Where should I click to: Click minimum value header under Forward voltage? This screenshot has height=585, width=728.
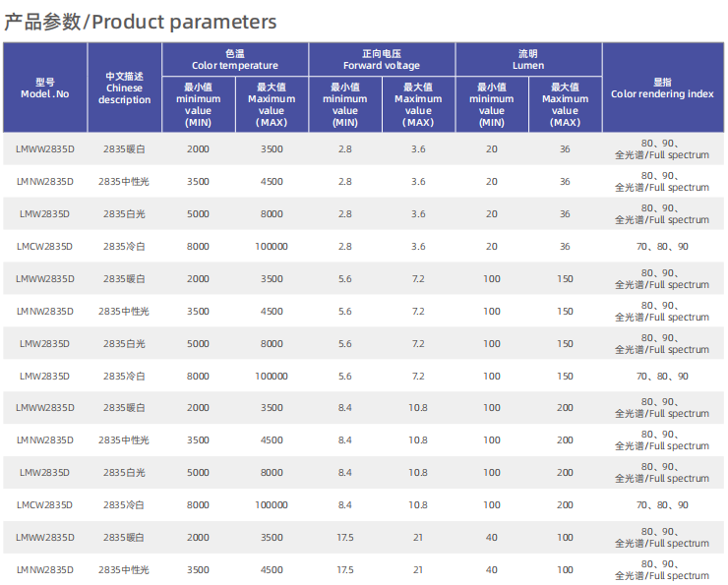point(345,104)
